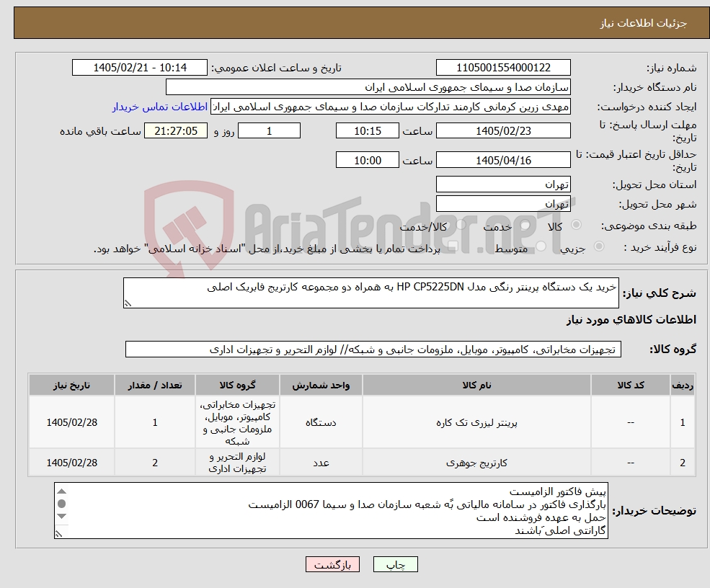Click the days remaining field showing 1
The width and height of the screenshot is (710, 588).
[269, 131]
